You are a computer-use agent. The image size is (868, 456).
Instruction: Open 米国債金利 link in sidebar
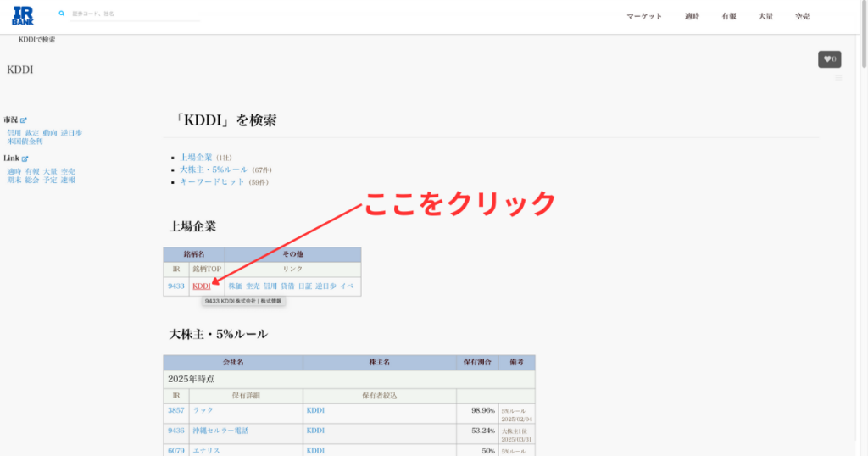pyautogui.click(x=25, y=141)
